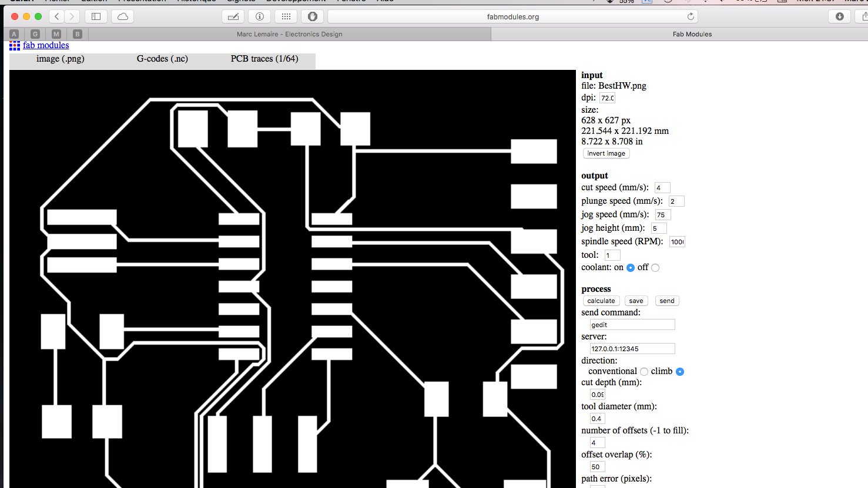Set coolant to on

coord(631,268)
